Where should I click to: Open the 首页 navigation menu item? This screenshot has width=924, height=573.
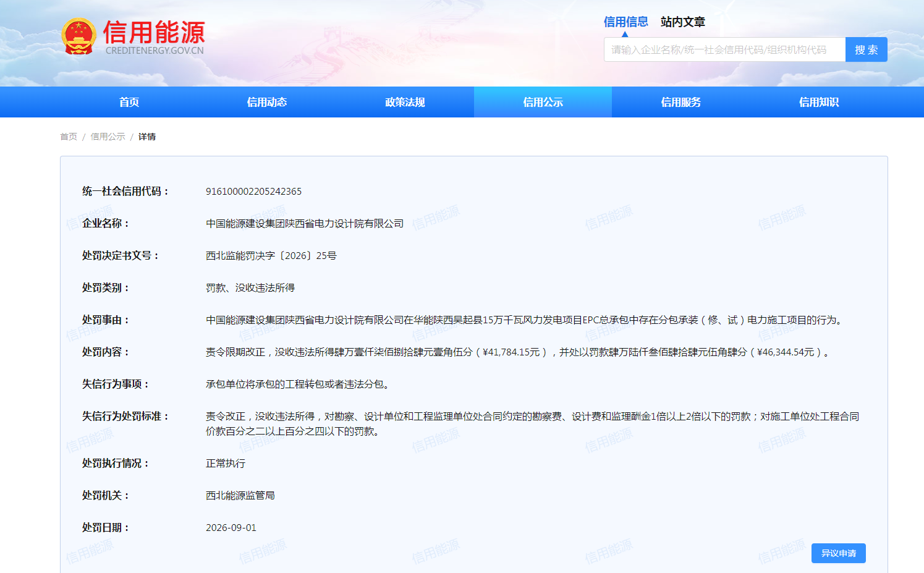(x=129, y=102)
